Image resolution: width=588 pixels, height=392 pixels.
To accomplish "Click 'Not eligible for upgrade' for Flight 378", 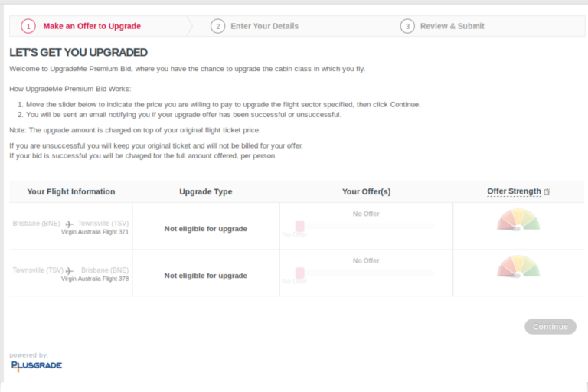I will [x=205, y=276].
